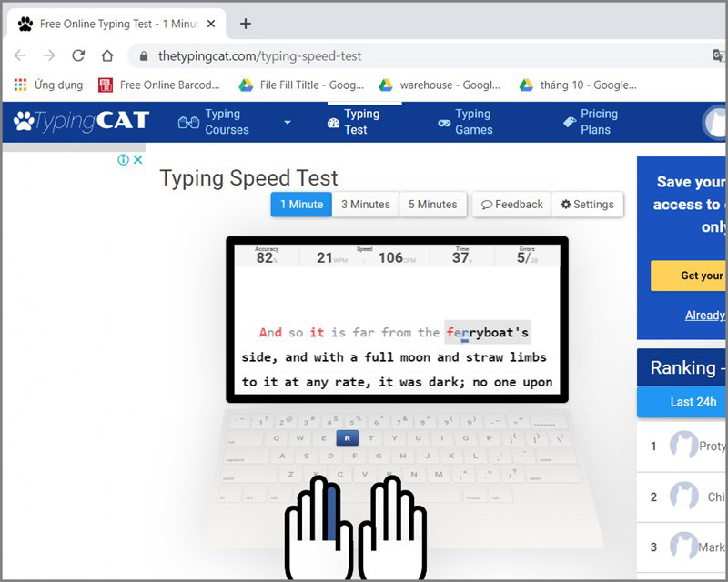Reload the page with refresh icon
This screenshot has height=582, width=728.
pyautogui.click(x=78, y=55)
